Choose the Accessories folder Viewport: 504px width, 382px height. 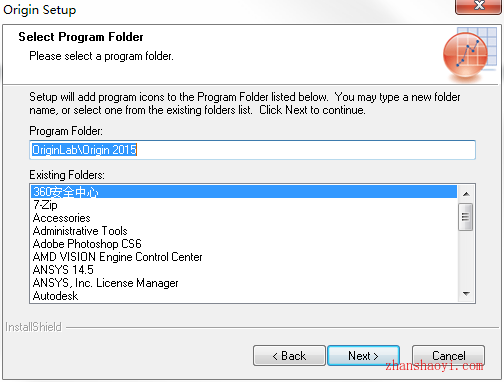pyautogui.click(x=244, y=218)
